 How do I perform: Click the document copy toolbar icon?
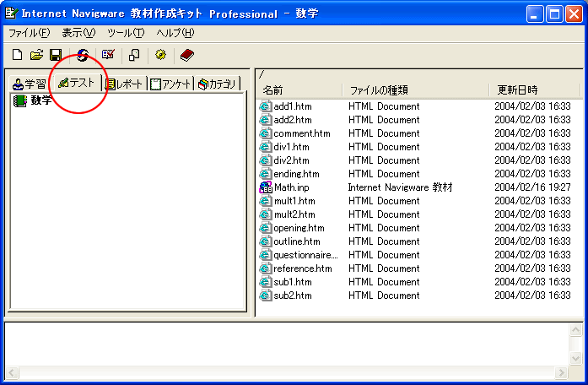(134, 55)
